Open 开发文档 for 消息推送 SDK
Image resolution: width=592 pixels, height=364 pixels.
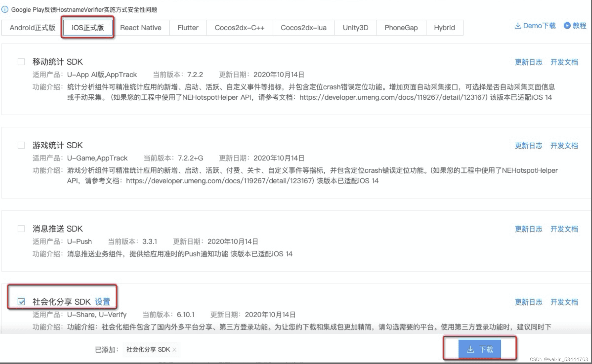point(564,229)
